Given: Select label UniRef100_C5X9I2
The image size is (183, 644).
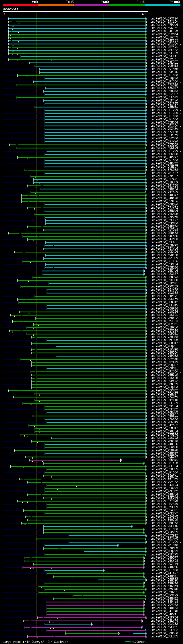Looking at the screenshot, I should (x=164, y=535).
